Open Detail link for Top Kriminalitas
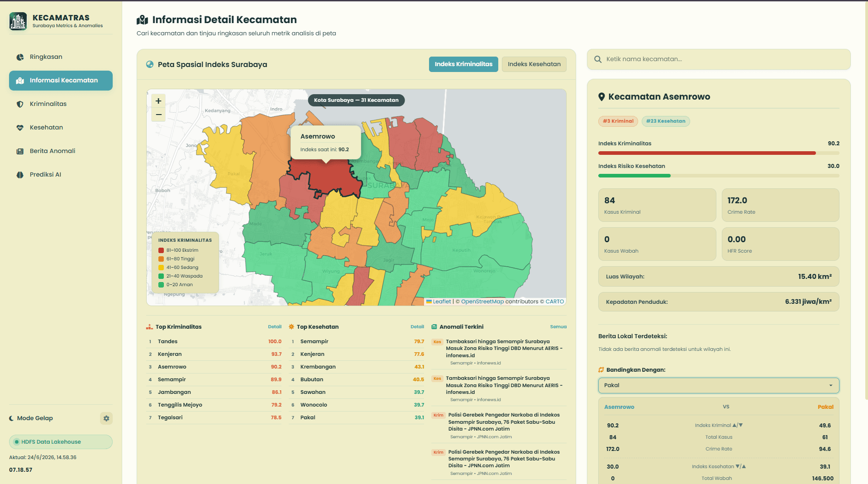This screenshot has height=484, width=868. [274, 327]
